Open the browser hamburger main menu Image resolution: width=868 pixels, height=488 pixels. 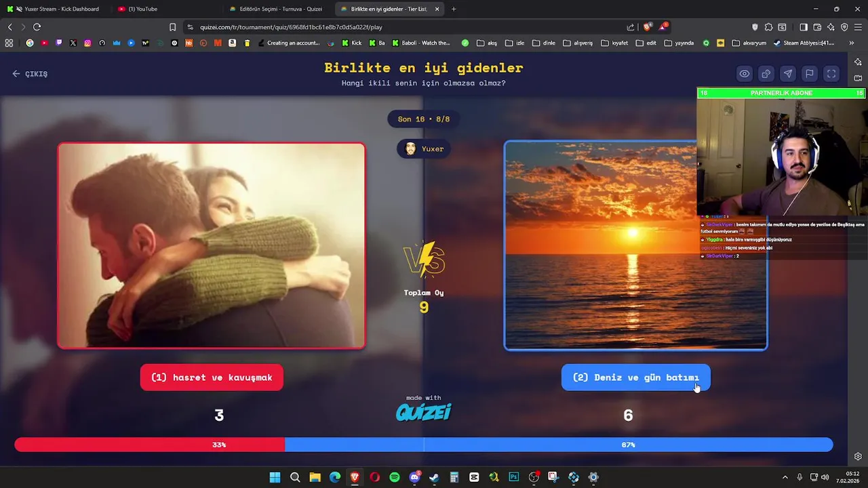point(858,27)
